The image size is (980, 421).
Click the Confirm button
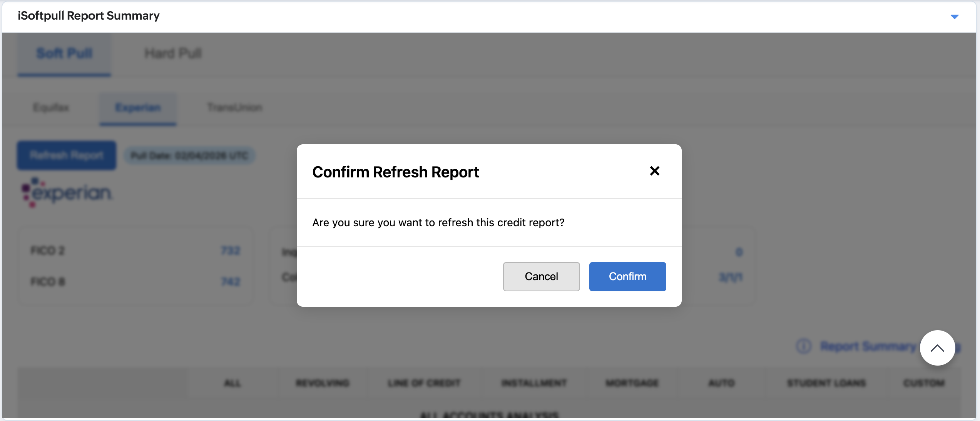tap(627, 276)
